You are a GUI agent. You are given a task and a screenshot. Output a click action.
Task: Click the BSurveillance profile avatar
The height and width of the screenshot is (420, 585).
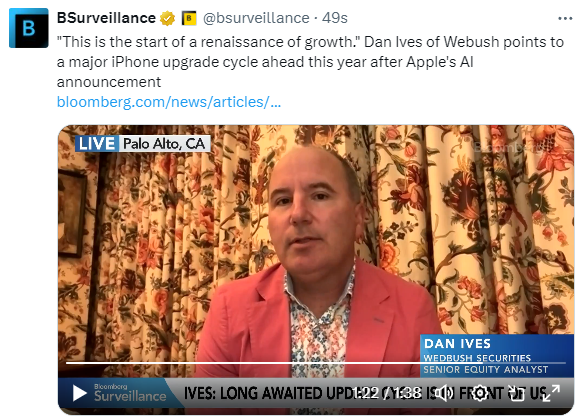click(x=29, y=28)
